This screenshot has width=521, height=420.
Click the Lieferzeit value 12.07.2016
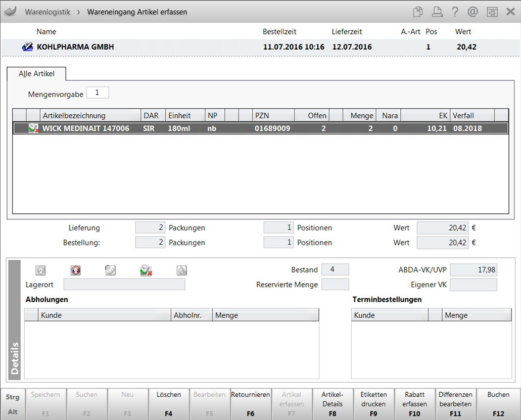point(352,47)
